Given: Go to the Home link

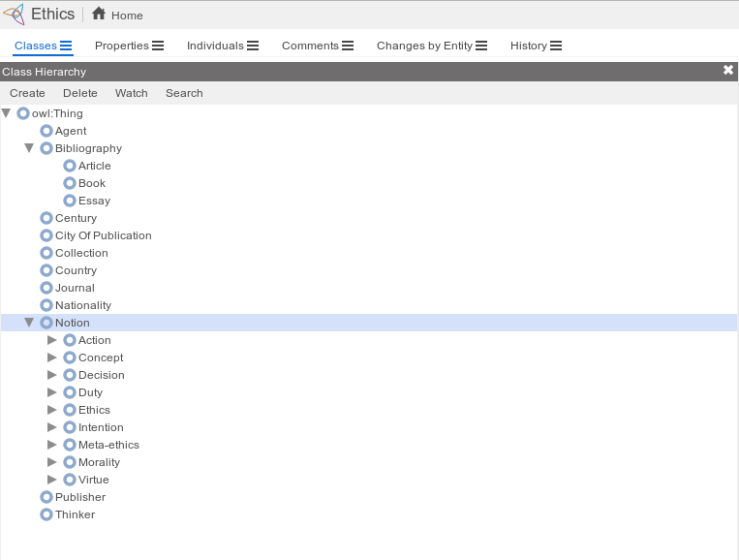Looking at the screenshot, I should tap(127, 16).
